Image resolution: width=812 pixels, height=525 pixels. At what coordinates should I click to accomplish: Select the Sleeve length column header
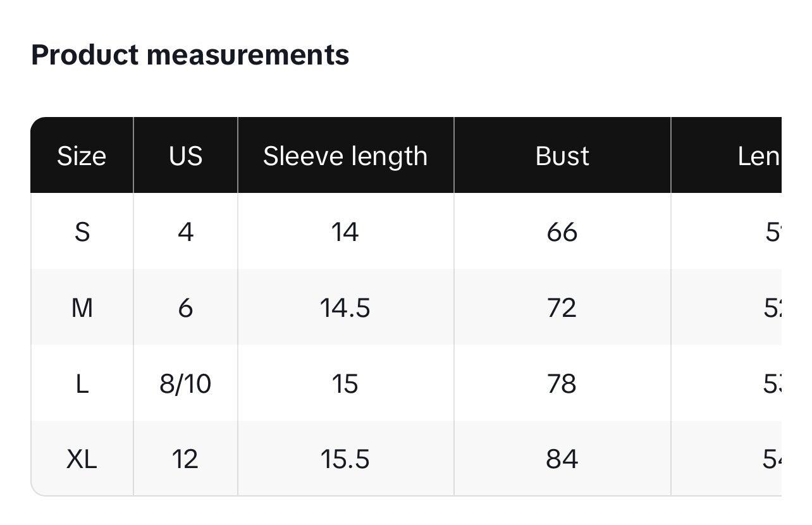(345, 156)
